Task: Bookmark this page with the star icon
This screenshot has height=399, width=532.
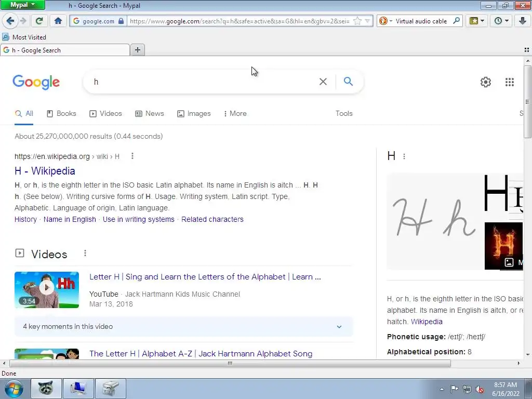Action: point(357,21)
